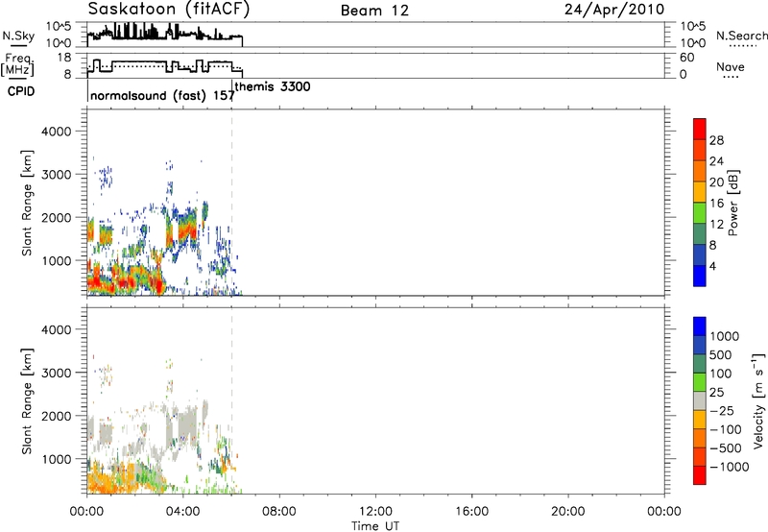Image resolution: width=768 pixels, height=532 pixels.
Task: Click the blue bottom of Power colorbar
Action: (700, 276)
